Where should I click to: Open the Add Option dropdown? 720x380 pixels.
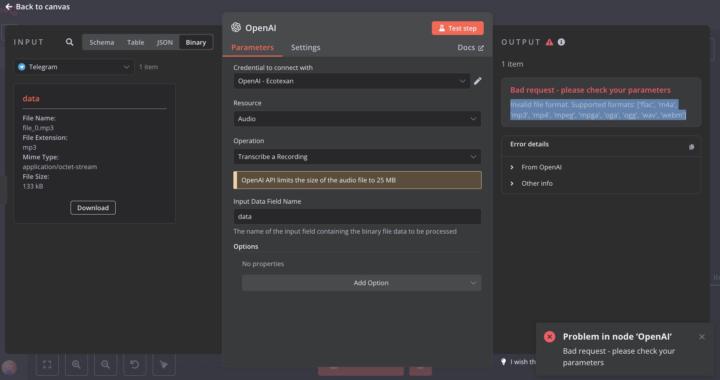pos(361,283)
